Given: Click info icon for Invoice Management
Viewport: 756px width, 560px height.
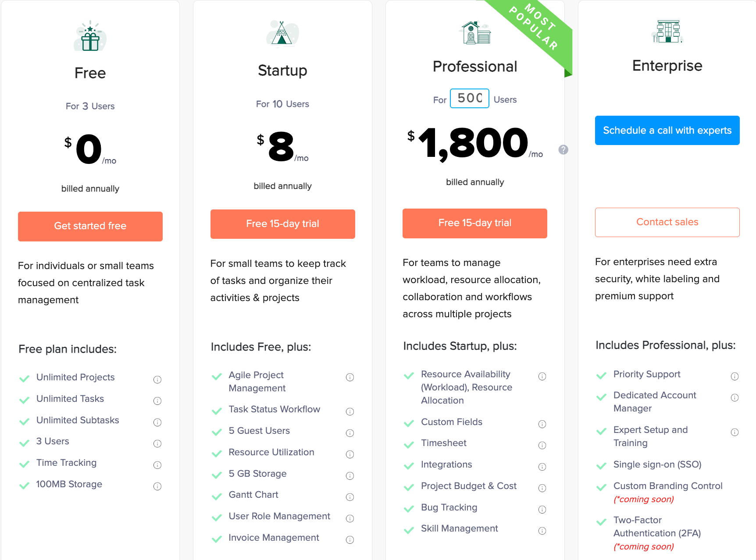Looking at the screenshot, I should click(x=350, y=540).
